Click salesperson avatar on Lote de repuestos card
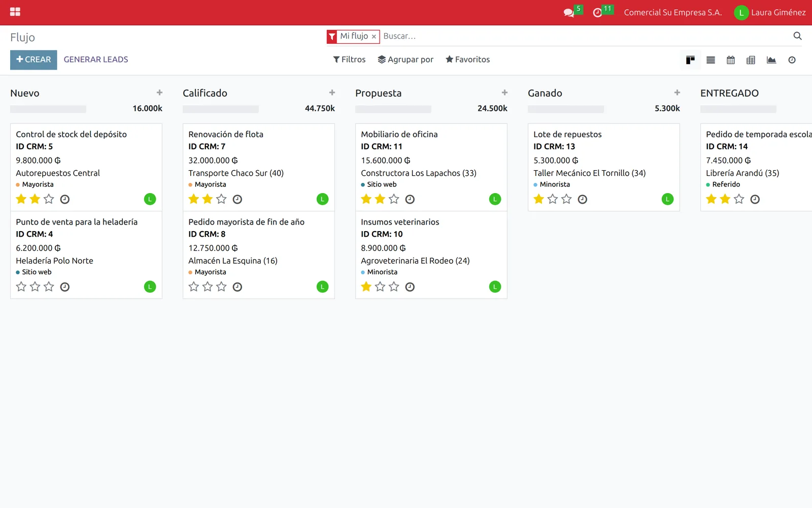 pos(667,199)
